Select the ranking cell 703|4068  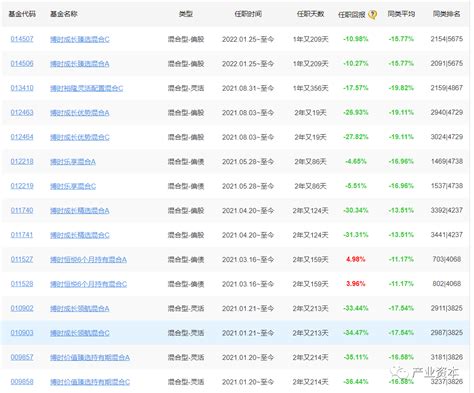446,259
